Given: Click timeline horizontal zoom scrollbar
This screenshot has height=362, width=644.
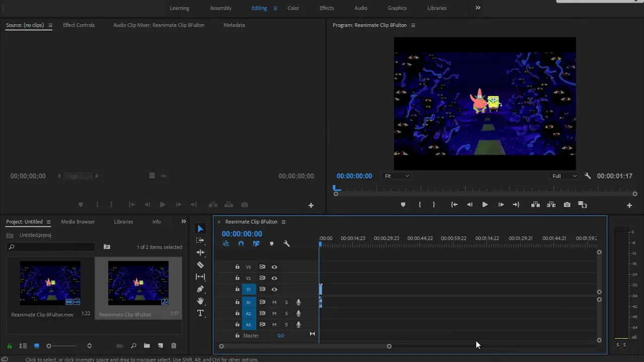Looking at the screenshot, I should [x=305, y=346].
